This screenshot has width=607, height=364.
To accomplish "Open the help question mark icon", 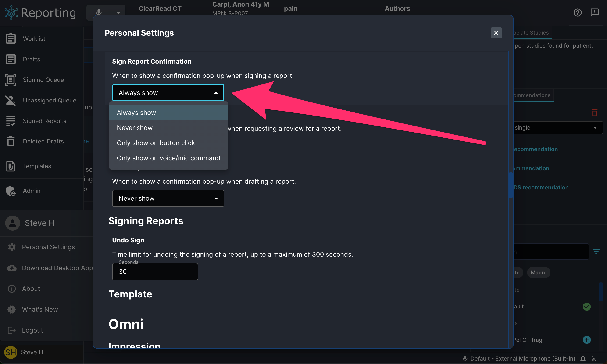I will point(578,12).
